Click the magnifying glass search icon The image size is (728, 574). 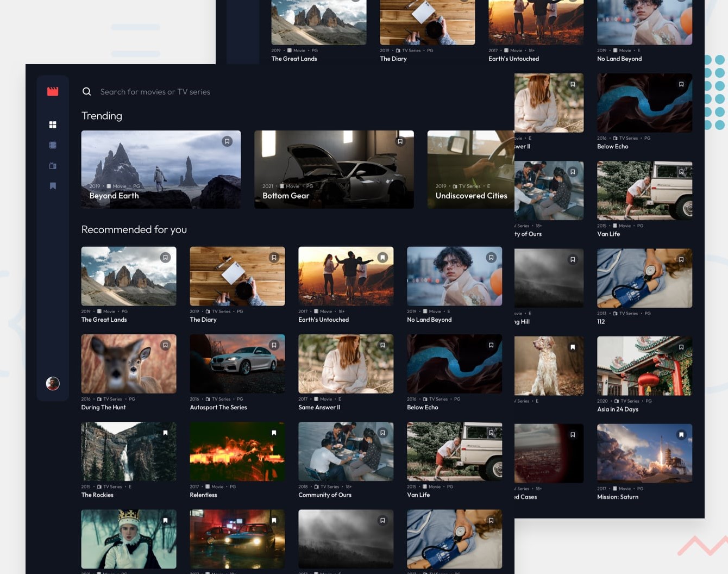pyautogui.click(x=86, y=92)
